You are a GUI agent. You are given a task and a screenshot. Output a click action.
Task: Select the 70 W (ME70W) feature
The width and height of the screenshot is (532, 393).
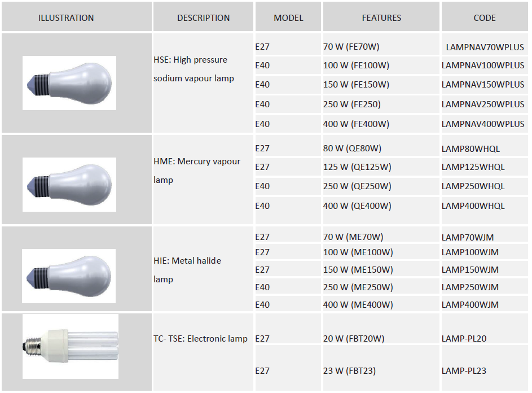coord(353,237)
